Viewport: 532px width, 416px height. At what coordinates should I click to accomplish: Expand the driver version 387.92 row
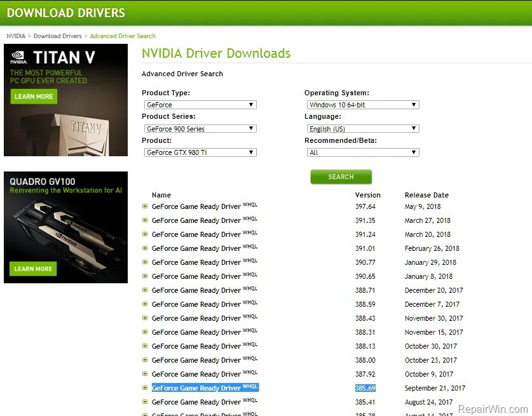(145, 373)
